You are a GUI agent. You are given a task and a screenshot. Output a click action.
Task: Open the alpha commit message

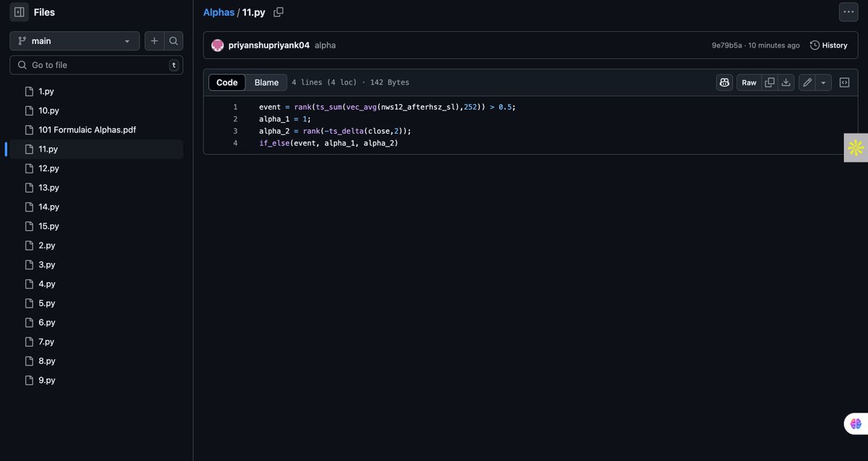[325, 45]
